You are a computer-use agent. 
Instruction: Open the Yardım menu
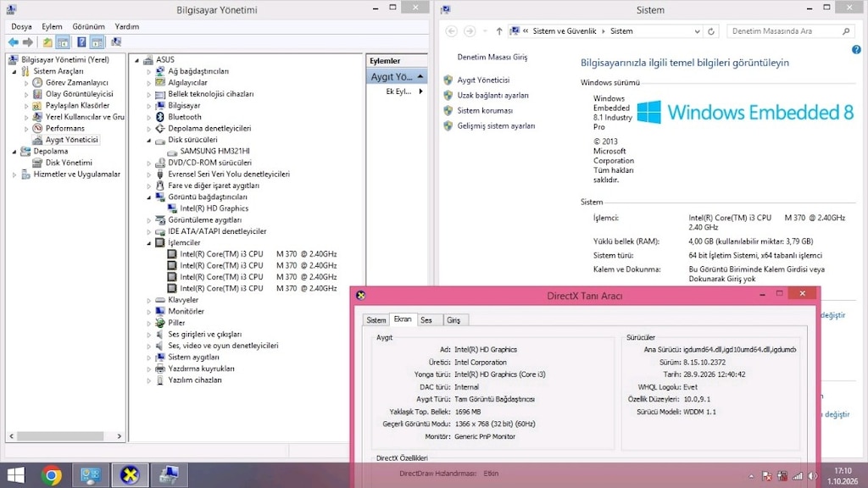pyautogui.click(x=127, y=26)
